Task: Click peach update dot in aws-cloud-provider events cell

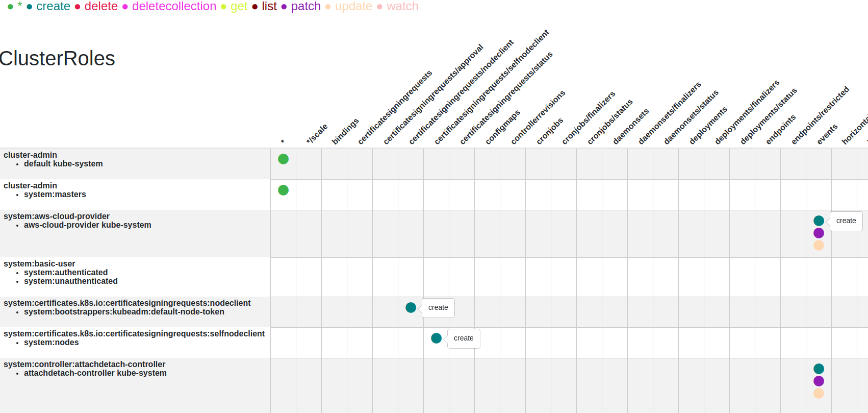Action: 819,246
